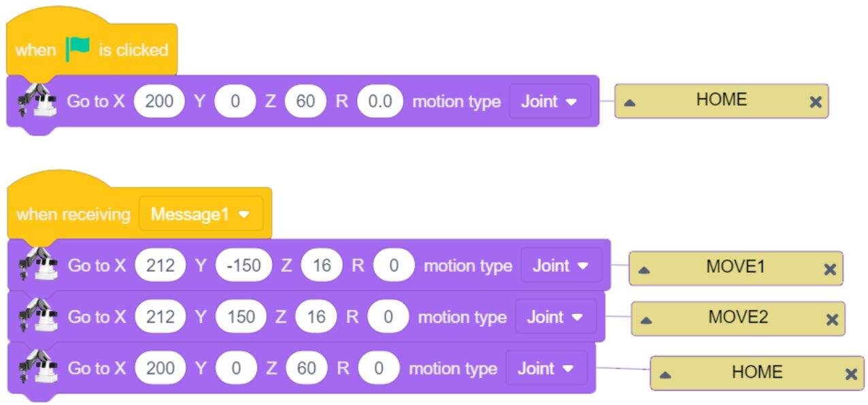This screenshot has width=868, height=405.
Task: Collapse the MOVE1 comment using its triangle
Action: [x=644, y=270]
